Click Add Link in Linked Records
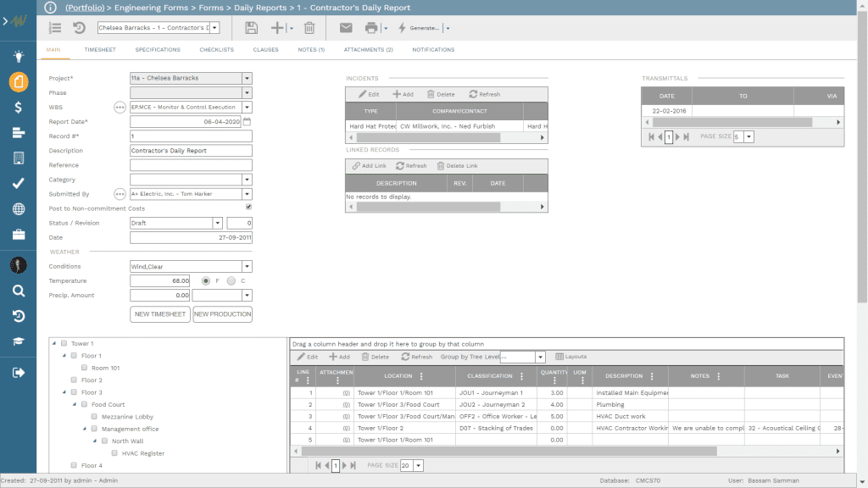The width and height of the screenshot is (868, 488). click(x=370, y=166)
